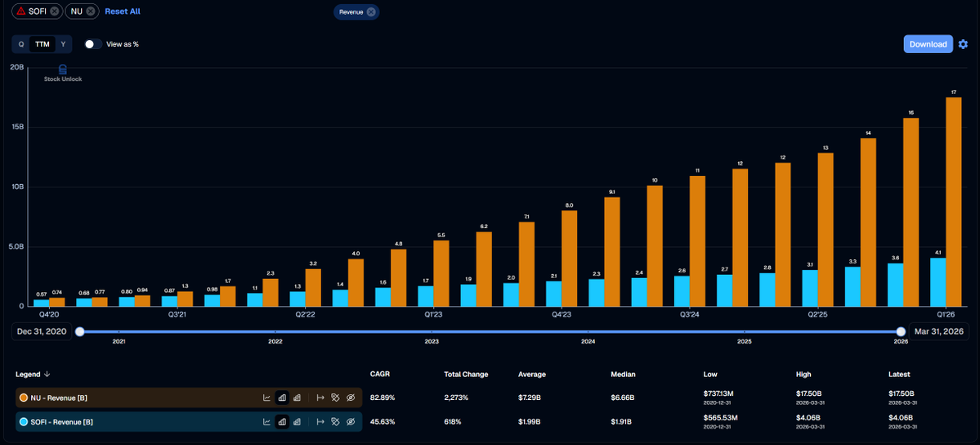Screen dimensions: 980x445
Task: Click the Low column header
Action: click(710, 375)
